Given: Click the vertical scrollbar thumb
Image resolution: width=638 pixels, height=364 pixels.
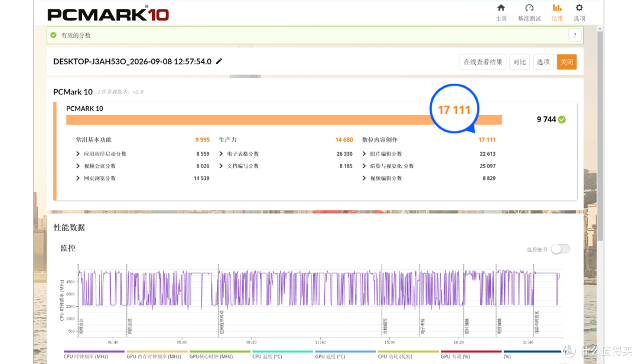Looking at the screenshot, I should [600, 136].
